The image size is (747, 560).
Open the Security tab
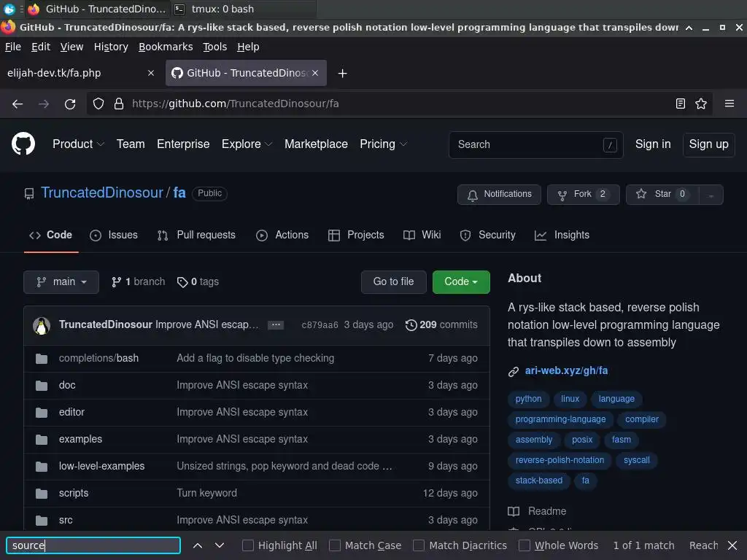[488, 236]
